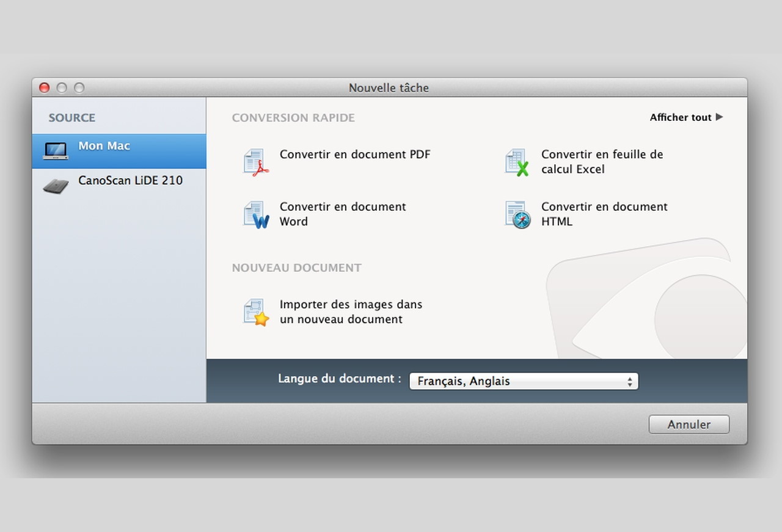This screenshot has width=782, height=532.
Task: Click the Mon Mac laptop icon
Action: 56,150
